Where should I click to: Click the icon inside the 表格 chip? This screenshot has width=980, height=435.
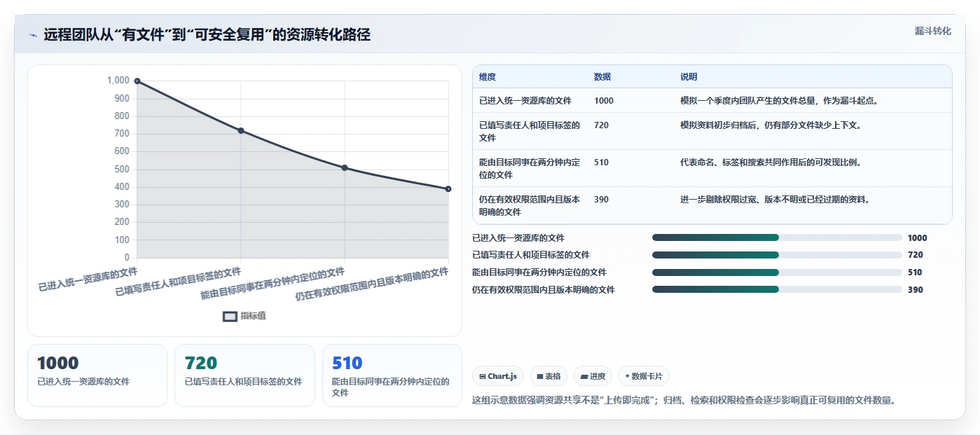tap(539, 377)
